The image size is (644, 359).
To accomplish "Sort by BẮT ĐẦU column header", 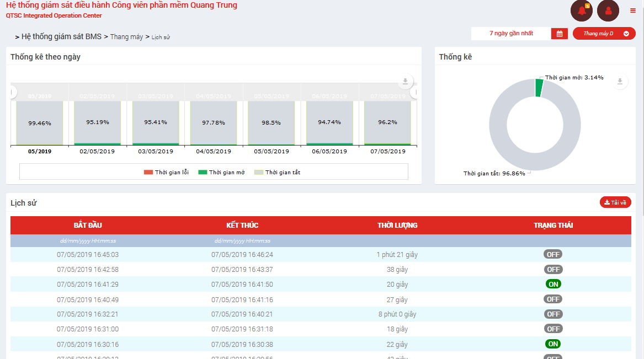I will [x=88, y=225].
